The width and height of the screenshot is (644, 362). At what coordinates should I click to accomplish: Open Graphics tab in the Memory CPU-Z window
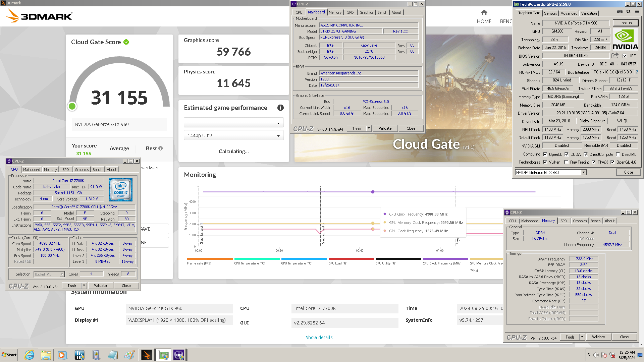coord(580,221)
